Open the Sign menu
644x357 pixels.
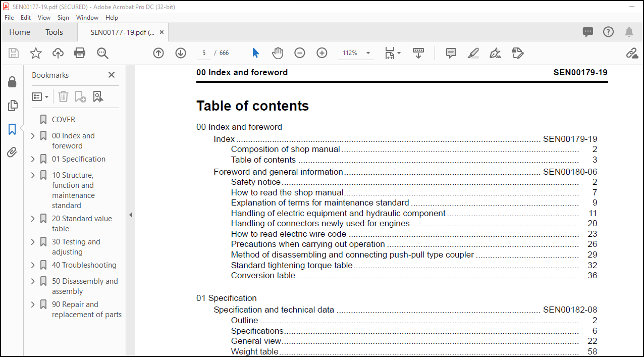[63, 17]
